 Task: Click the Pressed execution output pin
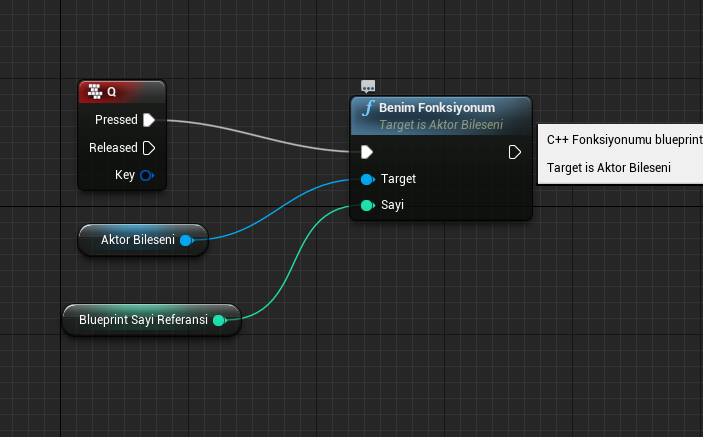[149, 120]
